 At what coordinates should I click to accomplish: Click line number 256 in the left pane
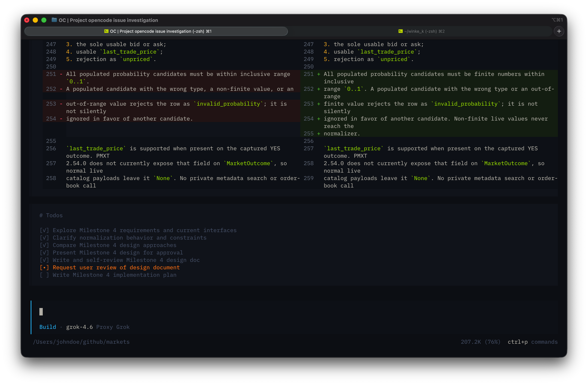pos(51,148)
